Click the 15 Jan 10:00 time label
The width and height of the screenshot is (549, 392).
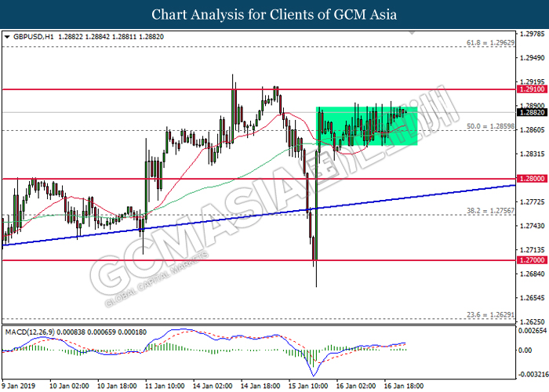308,386
